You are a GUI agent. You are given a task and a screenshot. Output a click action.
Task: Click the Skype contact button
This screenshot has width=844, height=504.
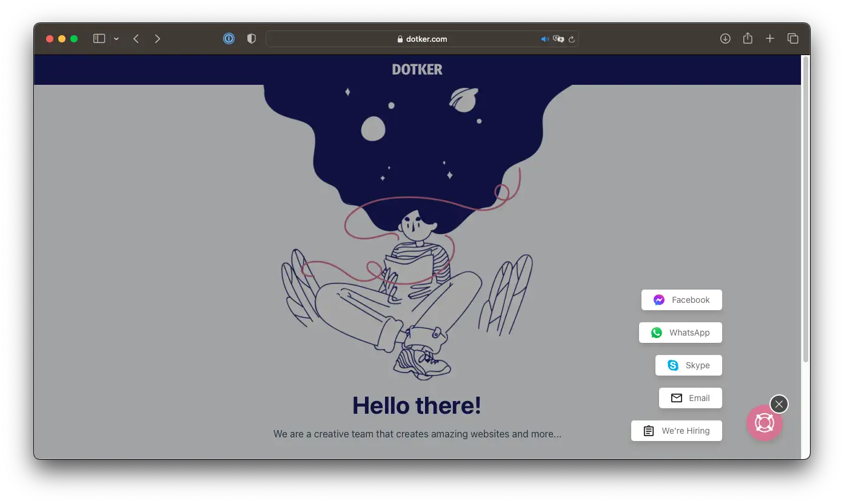(689, 365)
